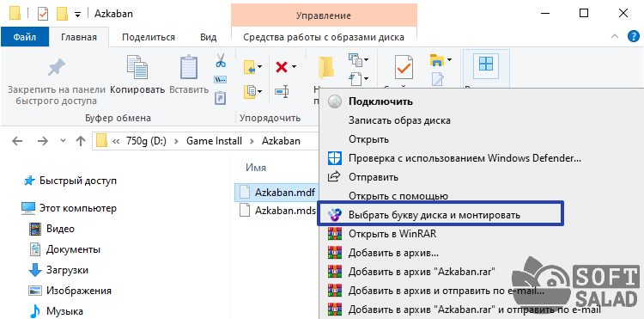644x319 pixels.
Task: Expand the Quick Access Toolbar customize arrow
Action: 77,15
